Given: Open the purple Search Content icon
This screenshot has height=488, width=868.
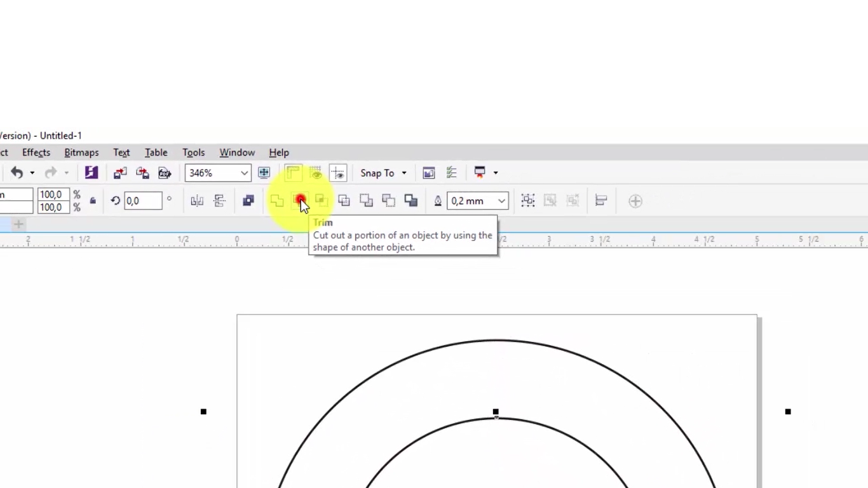Looking at the screenshot, I should point(92,173).
